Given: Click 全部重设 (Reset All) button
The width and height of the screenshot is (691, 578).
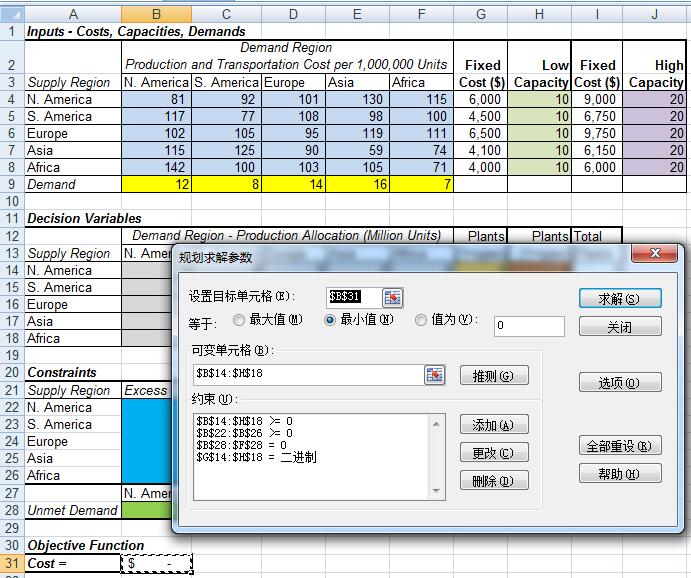Looking at the screenshot, I should coord(619,446).
